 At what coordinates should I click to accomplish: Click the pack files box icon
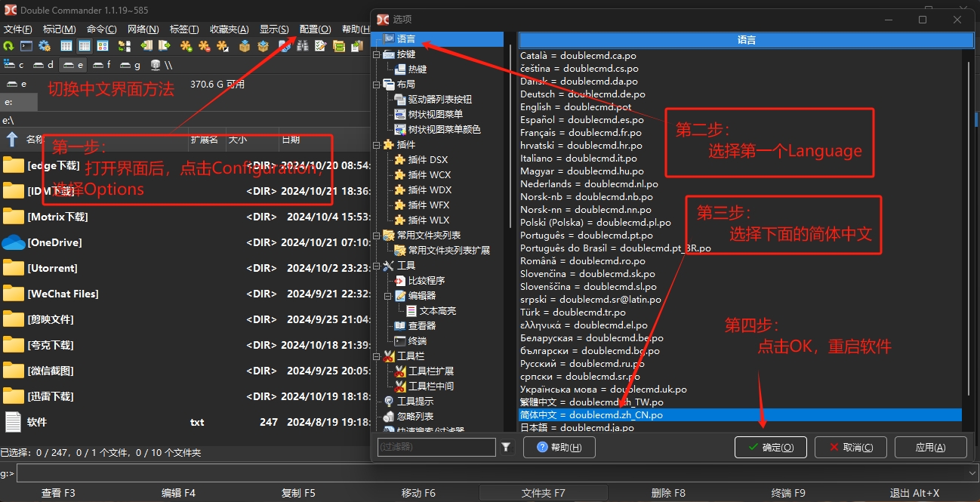245,46
